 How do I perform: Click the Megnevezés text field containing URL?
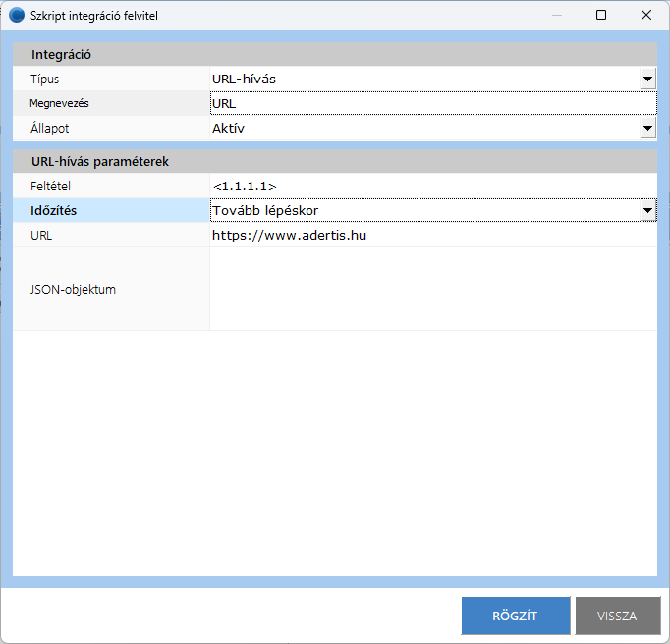(432, 103)
